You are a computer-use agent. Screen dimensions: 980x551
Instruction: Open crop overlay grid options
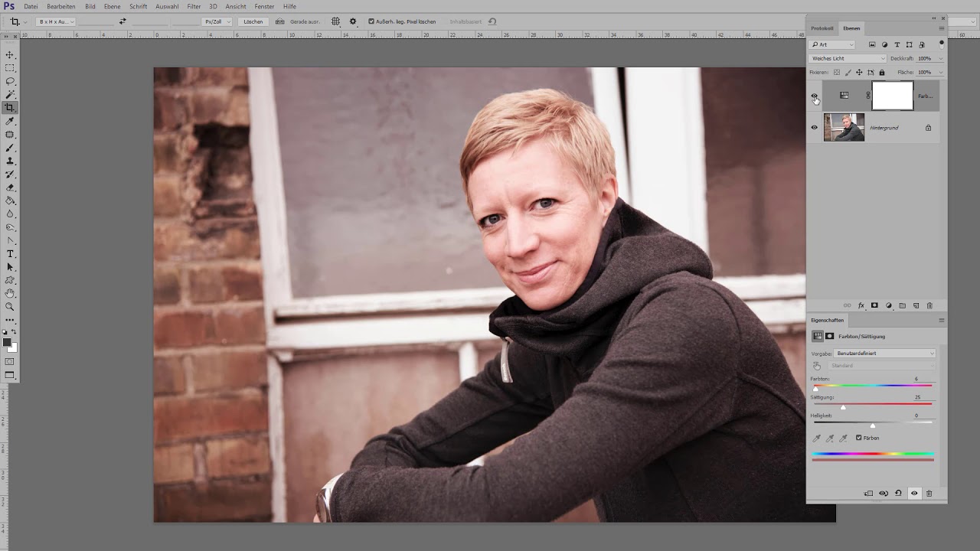point(335,21)
